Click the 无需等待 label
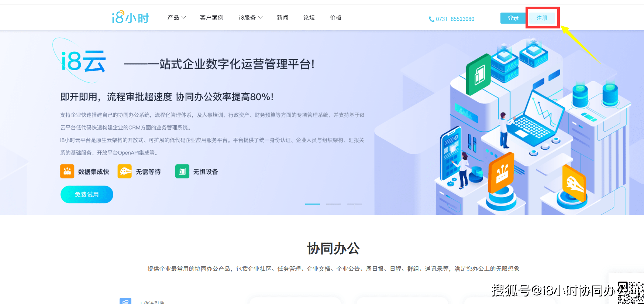 148,172
